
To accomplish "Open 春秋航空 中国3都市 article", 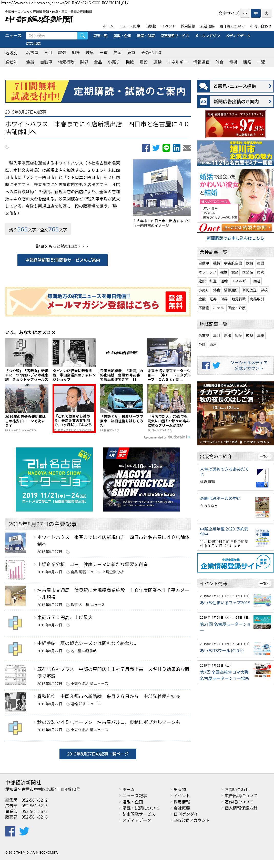I will [108, 696].
